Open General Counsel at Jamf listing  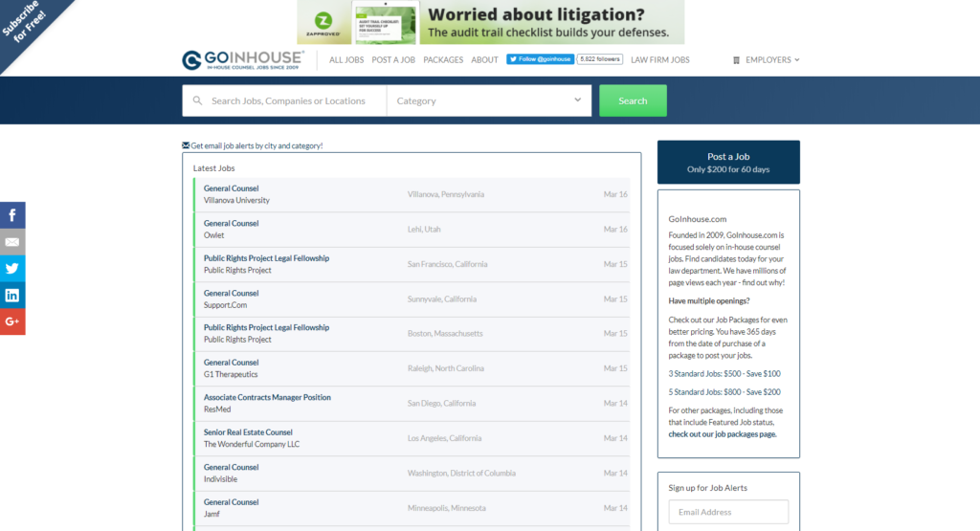[x=412, y=508]
